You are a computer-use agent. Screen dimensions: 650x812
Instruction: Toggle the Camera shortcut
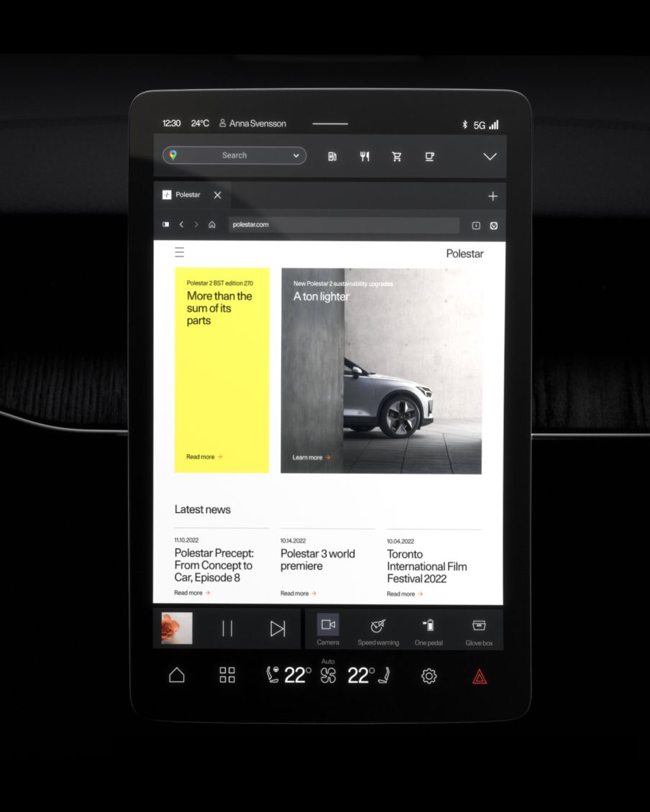328,629
